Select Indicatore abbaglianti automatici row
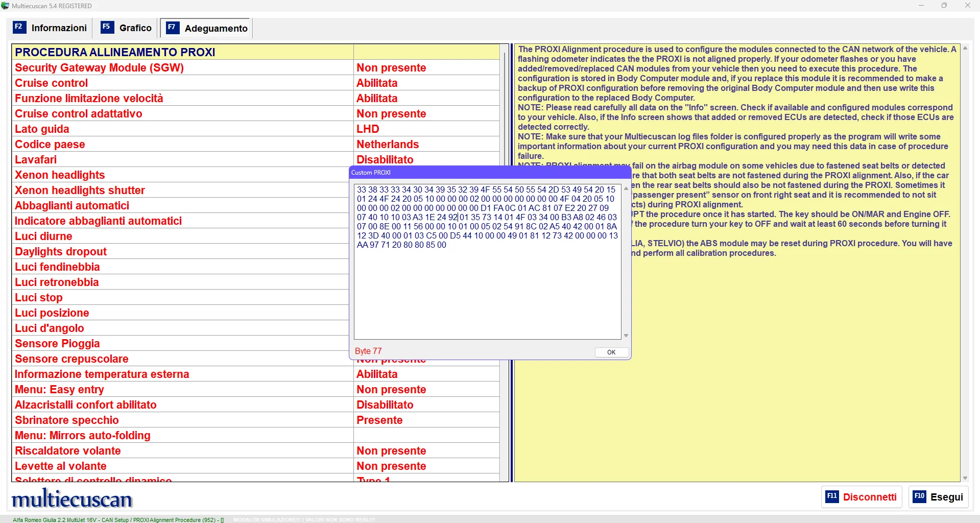This screenshot has height=523, width=980. point(181,221)
